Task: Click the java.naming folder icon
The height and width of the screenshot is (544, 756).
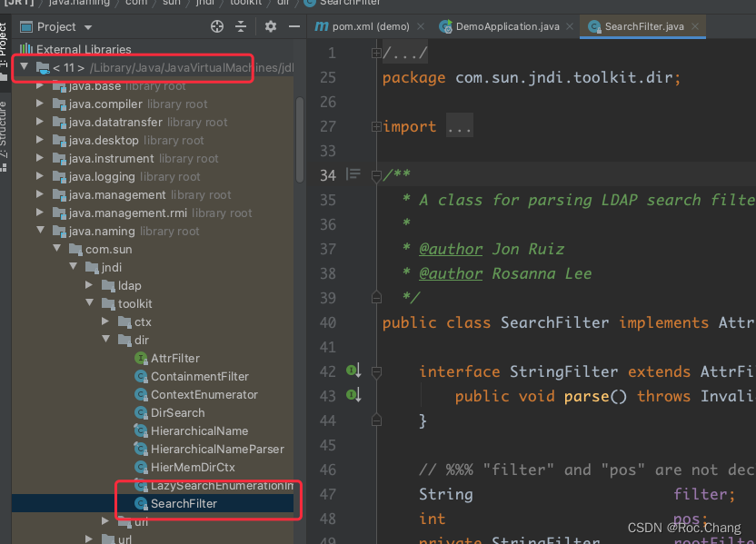Action: [x=59, y=232]
